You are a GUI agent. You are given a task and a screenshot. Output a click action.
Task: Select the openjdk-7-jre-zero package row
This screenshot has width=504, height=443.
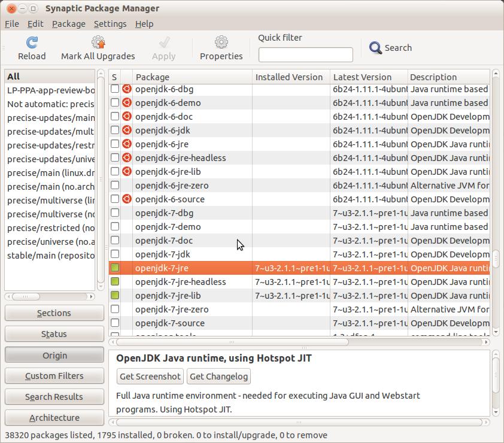[x=299, y=310]
